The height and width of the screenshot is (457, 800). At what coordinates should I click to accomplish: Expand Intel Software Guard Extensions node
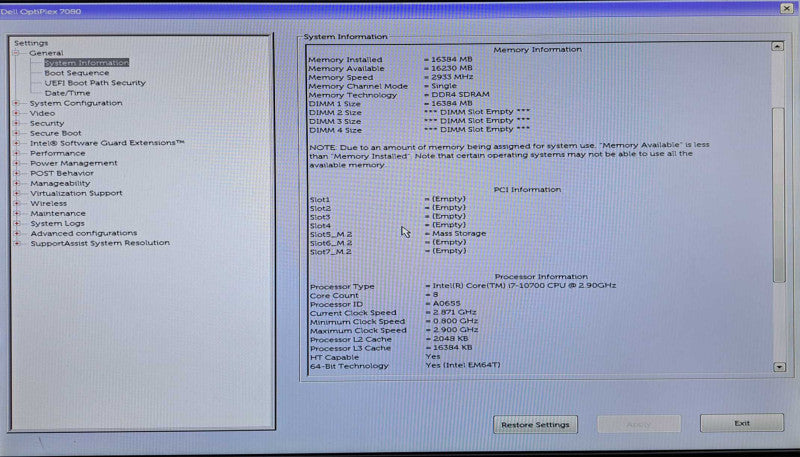16,143
